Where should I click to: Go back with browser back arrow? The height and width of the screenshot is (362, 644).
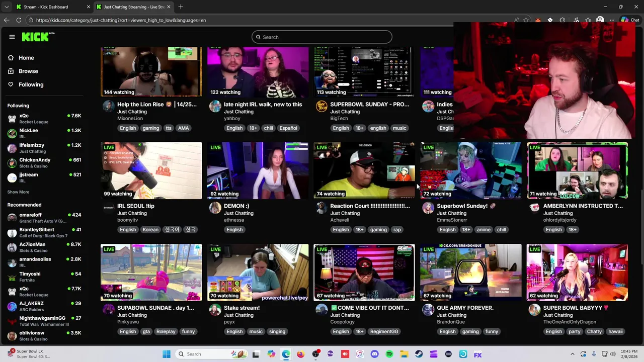(x=7, y=20)
